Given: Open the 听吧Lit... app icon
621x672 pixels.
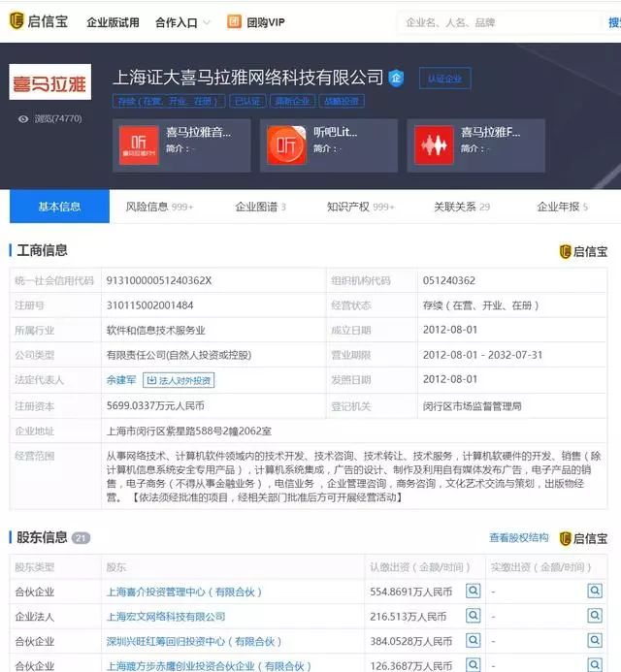Looking at the screenshot, I should pos(286,145).
